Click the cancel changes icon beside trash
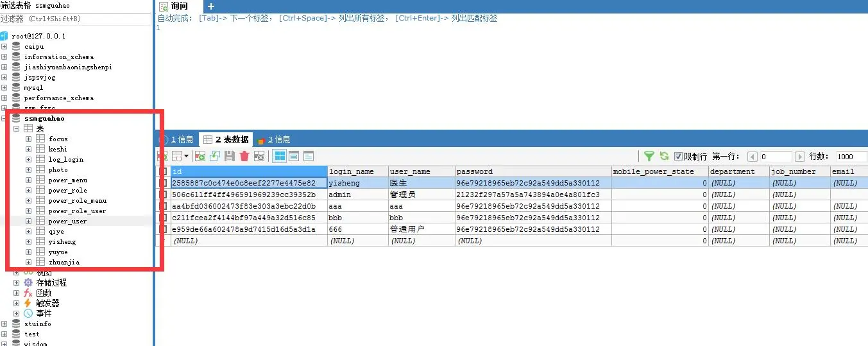The height and width of the screenshot is (346, 868). [x=259, y=156]
